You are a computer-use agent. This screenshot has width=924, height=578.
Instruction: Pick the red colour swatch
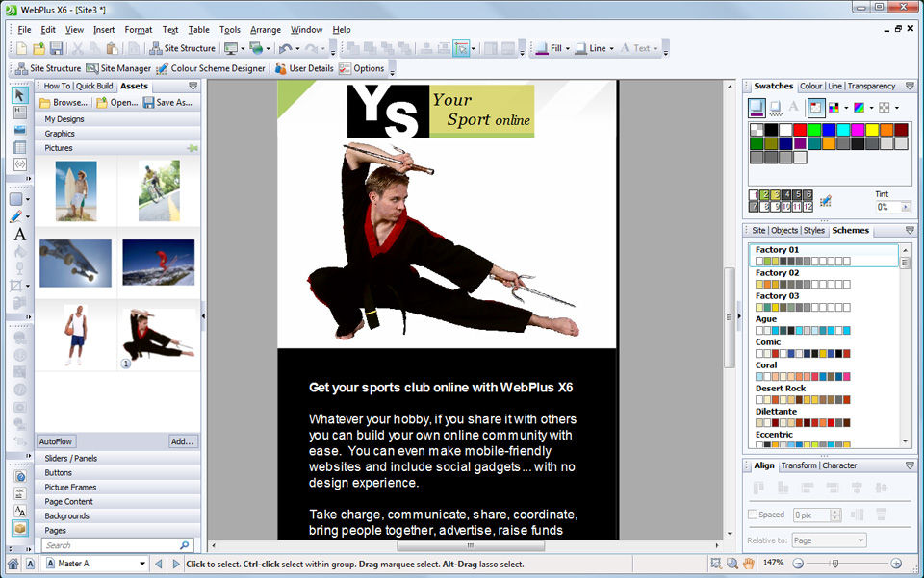(799, 129)
